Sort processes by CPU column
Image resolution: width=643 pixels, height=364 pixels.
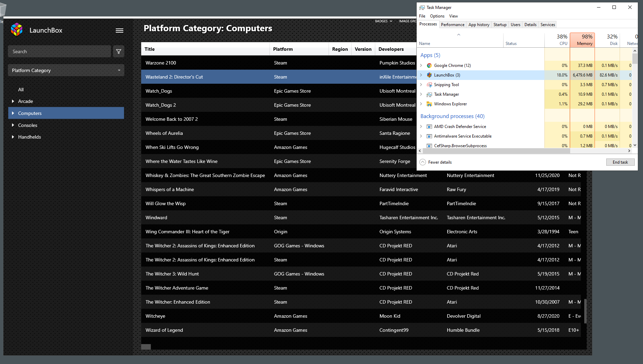[x=557, y=40]
